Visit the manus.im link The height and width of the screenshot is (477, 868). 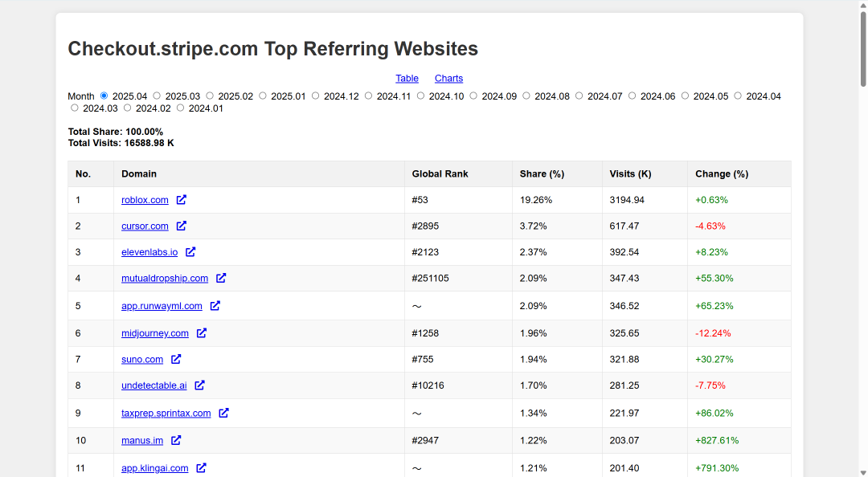pos(142,441)
